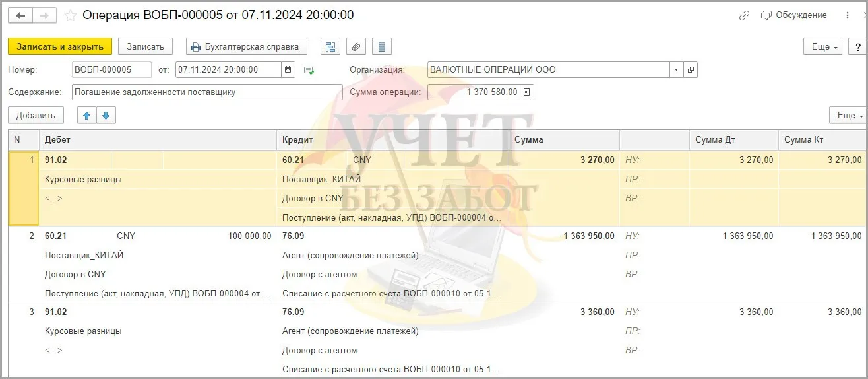
Task: Click the back navigation arrow
Action: [x=20, y=15]
